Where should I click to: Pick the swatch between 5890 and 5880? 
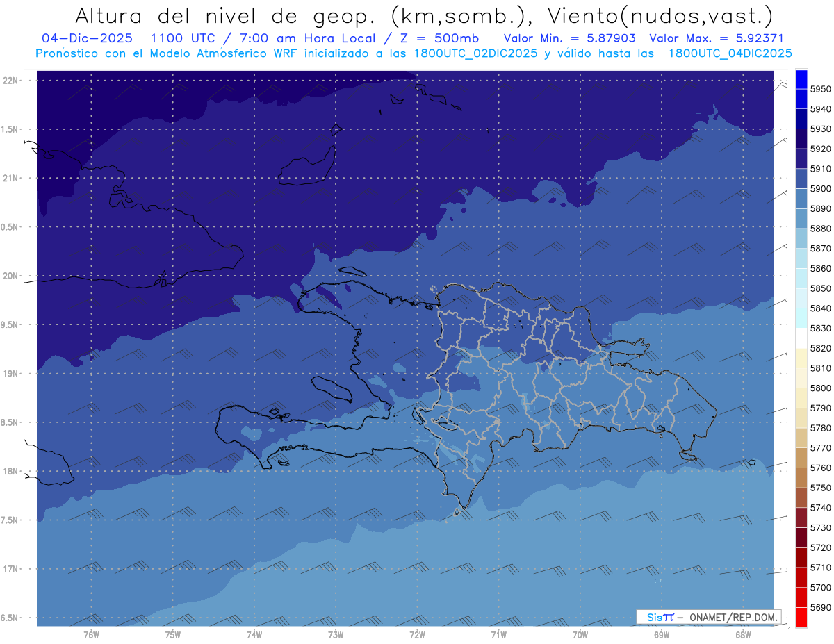tap(801, 219)
